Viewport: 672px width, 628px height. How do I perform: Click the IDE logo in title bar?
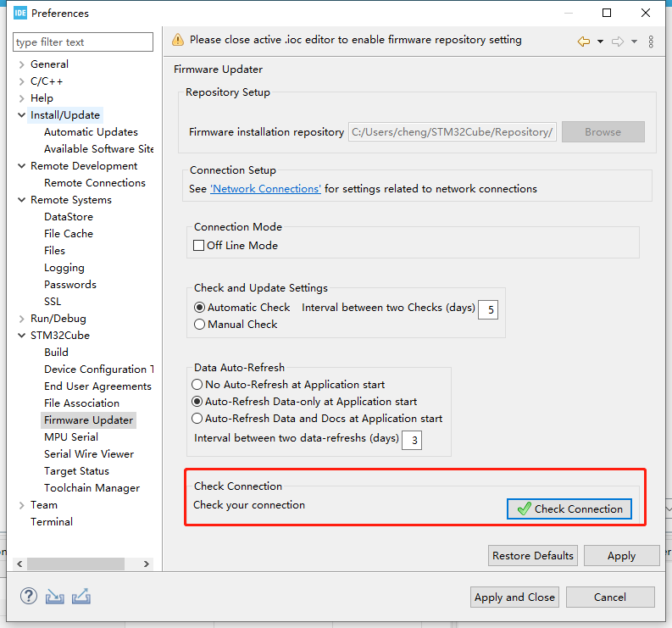[20, 14]
